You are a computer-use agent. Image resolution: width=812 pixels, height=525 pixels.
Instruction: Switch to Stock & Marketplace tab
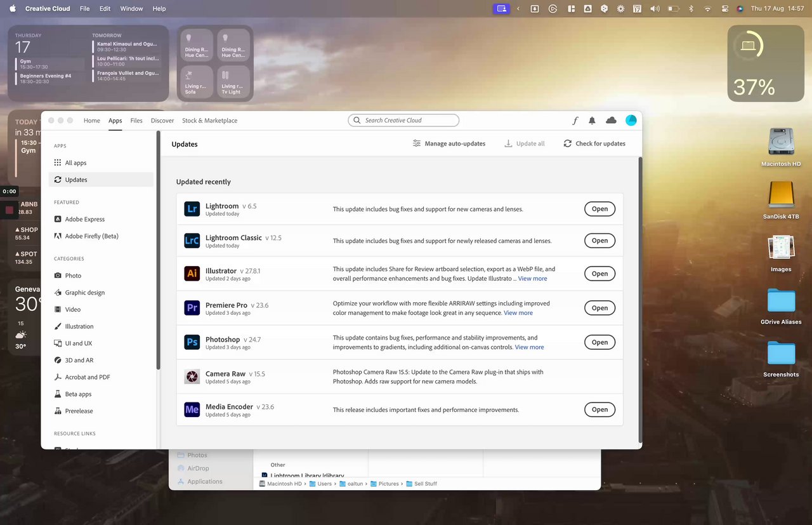coord(210,121)
